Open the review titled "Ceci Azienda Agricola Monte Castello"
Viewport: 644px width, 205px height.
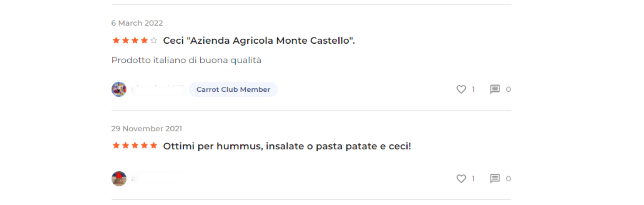tap(258, 40)
